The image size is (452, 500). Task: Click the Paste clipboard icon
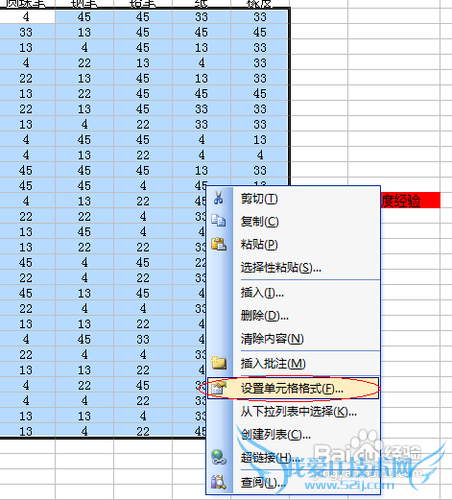[219, 244]
